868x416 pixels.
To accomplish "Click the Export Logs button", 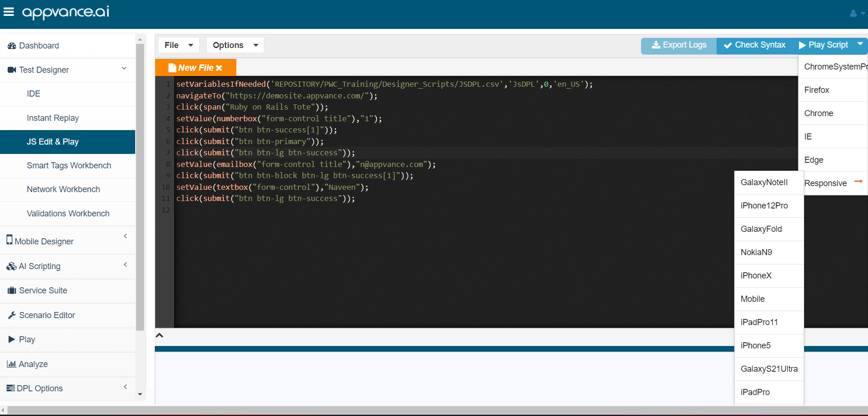I will coord(679,45).
